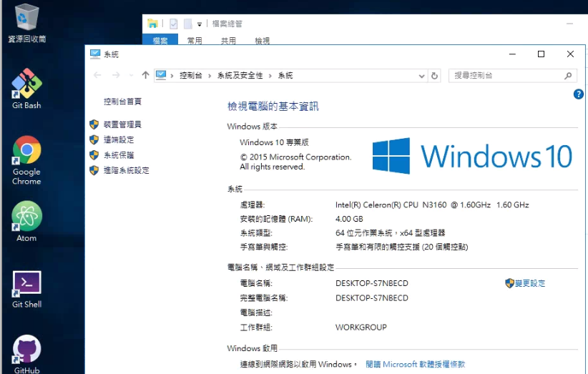Click the search magnifier icon

[568, 76]
